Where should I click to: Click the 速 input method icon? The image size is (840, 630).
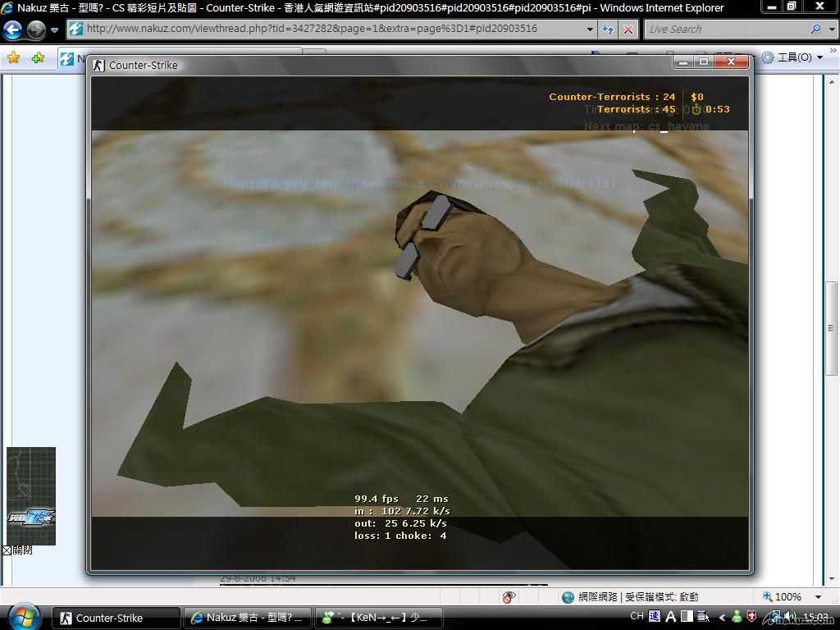655,617
